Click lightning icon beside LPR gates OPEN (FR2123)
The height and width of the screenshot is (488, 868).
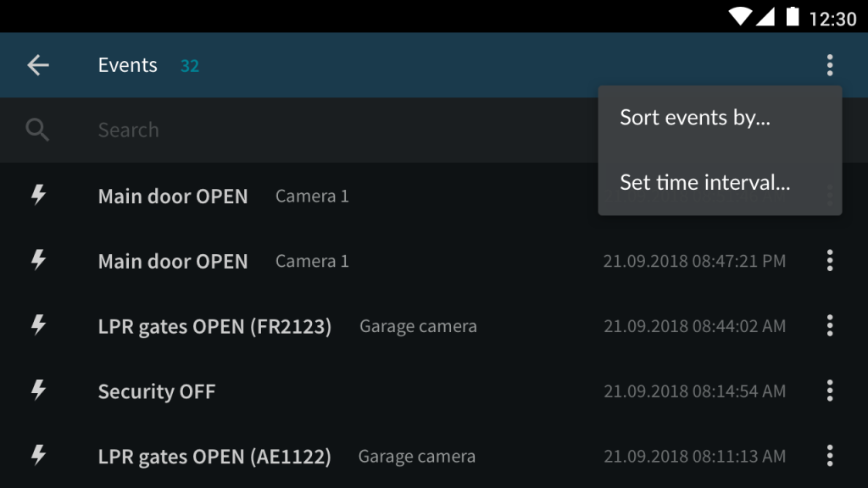coord(38,325)
